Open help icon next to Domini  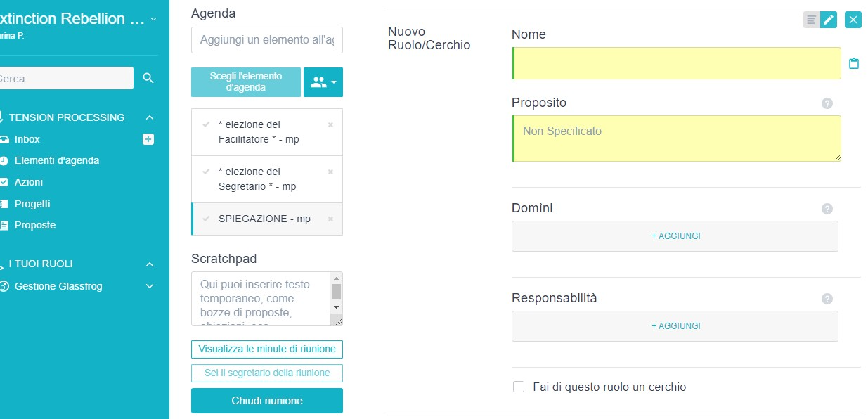coord(827,209)
